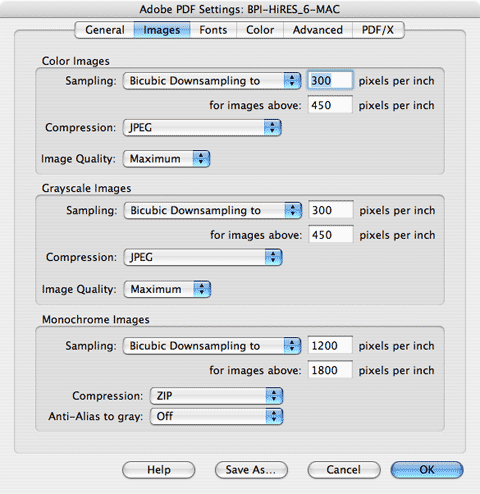This screenshot has width=480, height=494.
Task: Open Monochrome Images Sampling dropdown
Action: click(x=212, y=346)
